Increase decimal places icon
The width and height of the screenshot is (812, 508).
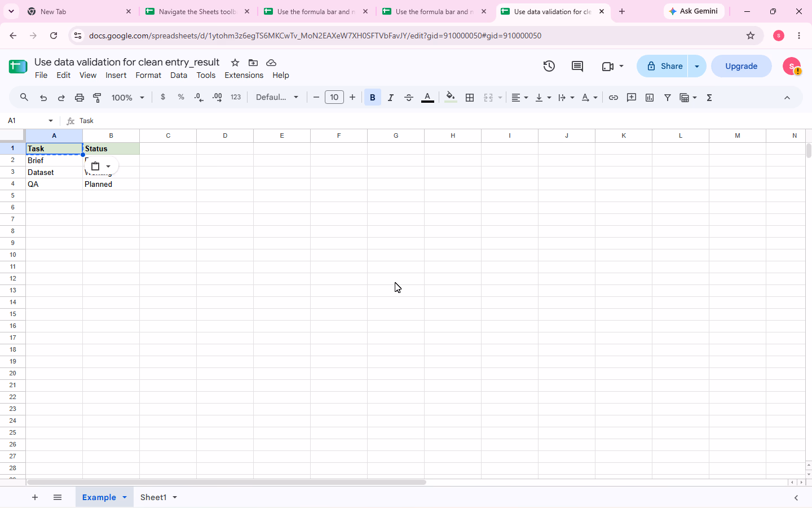click(x=217, y=97)
